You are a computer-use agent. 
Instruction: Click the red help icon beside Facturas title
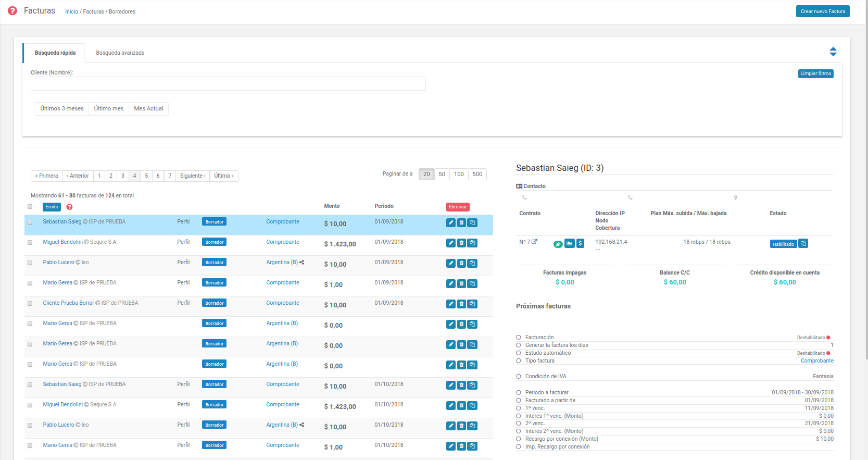pos(12,11)
